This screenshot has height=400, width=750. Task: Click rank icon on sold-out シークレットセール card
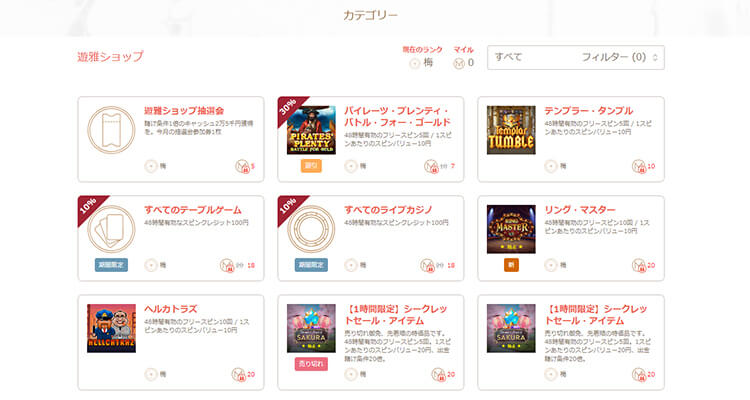click(x=351, y=374)
